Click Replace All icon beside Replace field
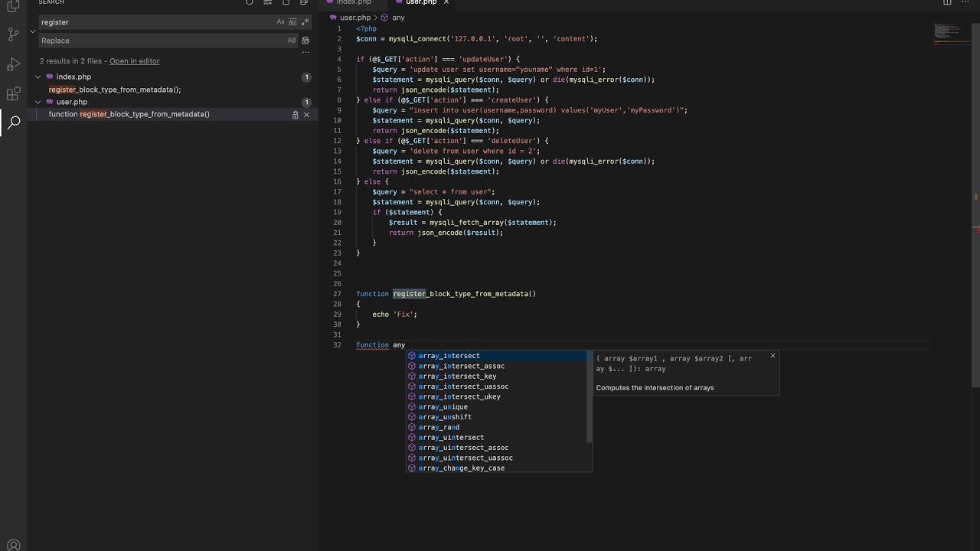Viewport: 980px width, 551px height. (x=305, y=41)
